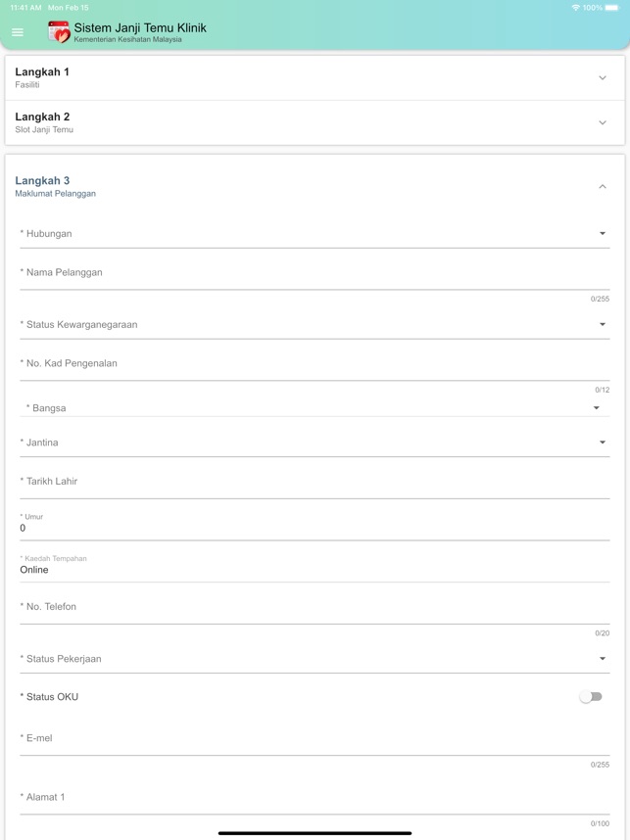630x840 pixels.
Task: Focus the E-mel input field
Action: coord(315,738)
